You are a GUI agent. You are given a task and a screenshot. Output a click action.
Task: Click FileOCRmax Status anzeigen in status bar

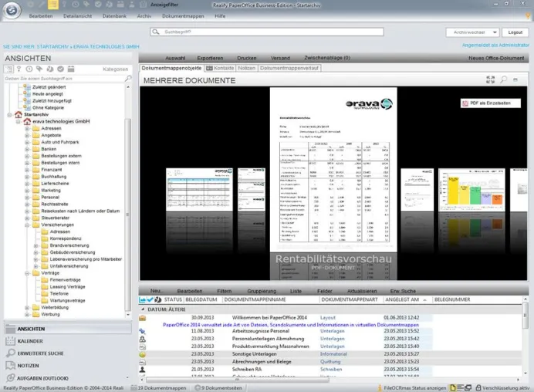[415, 388]
